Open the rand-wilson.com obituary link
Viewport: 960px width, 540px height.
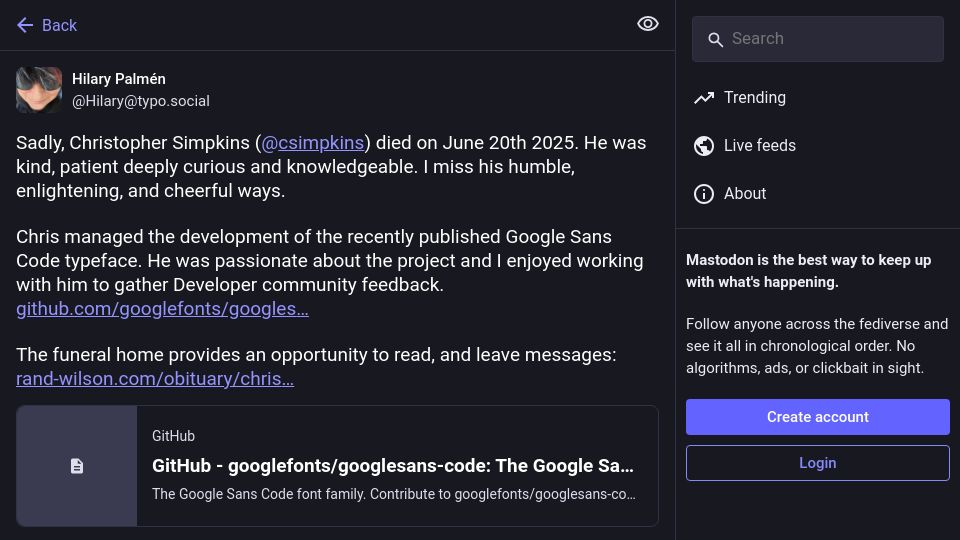(155, 378)
